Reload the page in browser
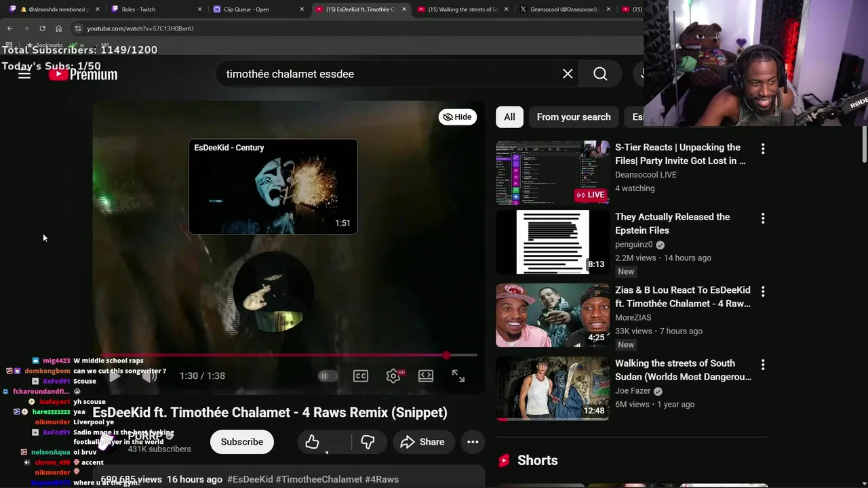The height and width of the screenshot is (488, 868). pyautogui.click(x=42, y=28)
